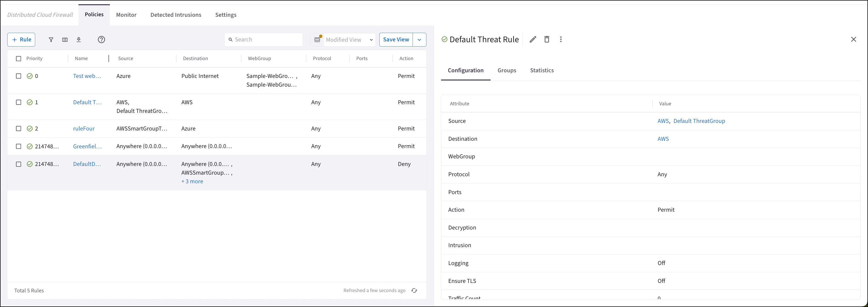
Task: Open the column chooser icon
Action: click(x=65, y=40)
